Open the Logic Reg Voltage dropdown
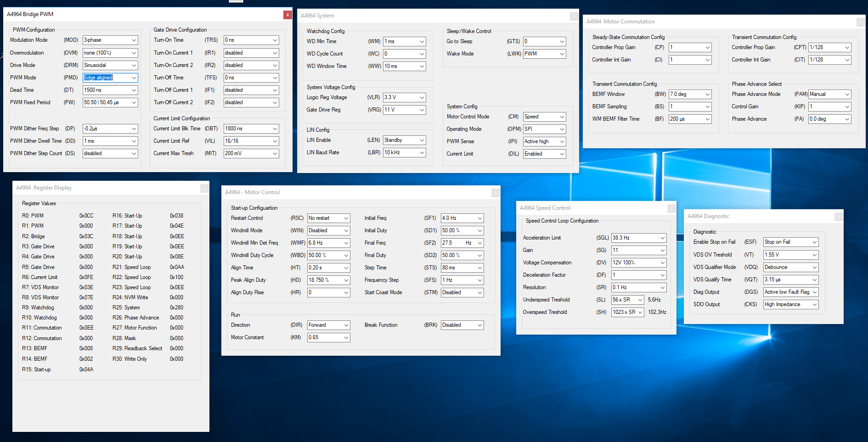This screenshot has width=868, height=442. tap(405, 97)
